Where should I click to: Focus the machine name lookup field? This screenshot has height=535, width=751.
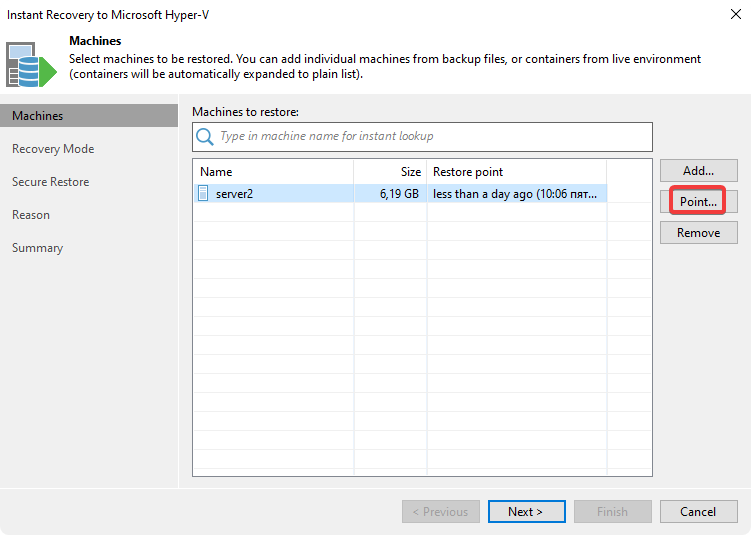(x=430, y=137)
